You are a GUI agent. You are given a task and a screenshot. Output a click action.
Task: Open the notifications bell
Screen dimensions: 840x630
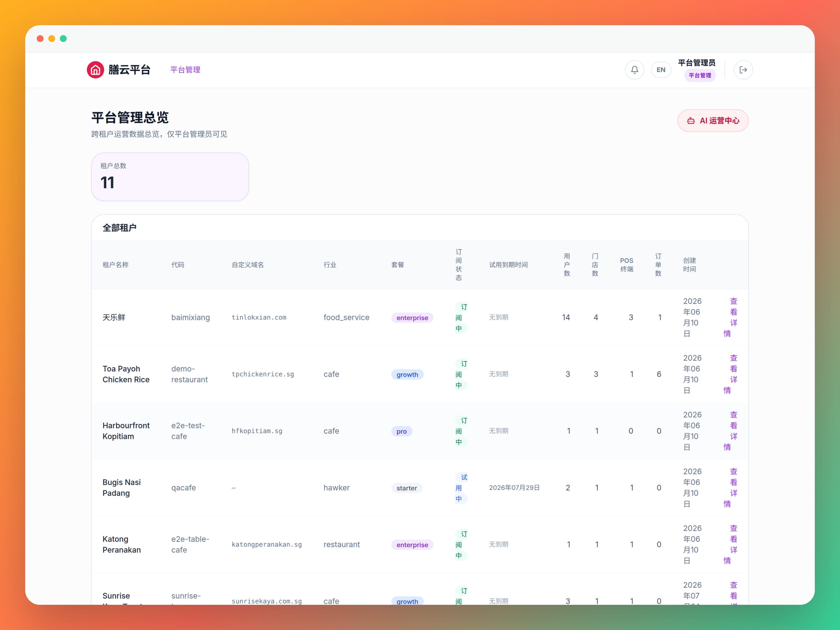pyautogui.click(x=634, y=70)
